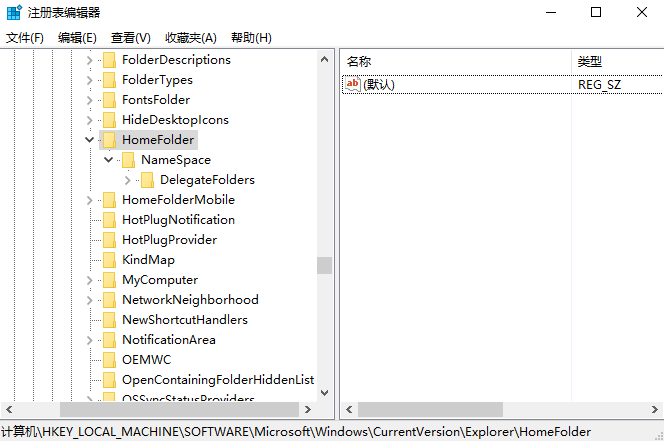
Task: Click the tree pane scroll down arrow
Action: 324,393
